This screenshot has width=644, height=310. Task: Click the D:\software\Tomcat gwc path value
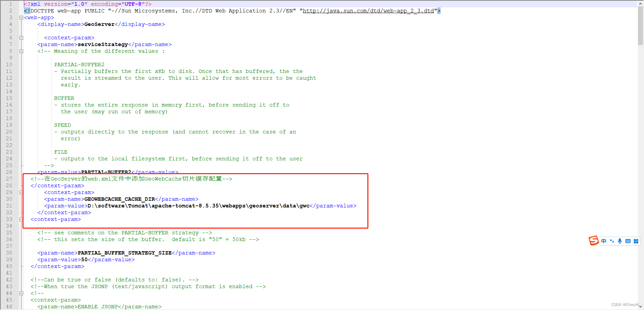tap(199, 206)
